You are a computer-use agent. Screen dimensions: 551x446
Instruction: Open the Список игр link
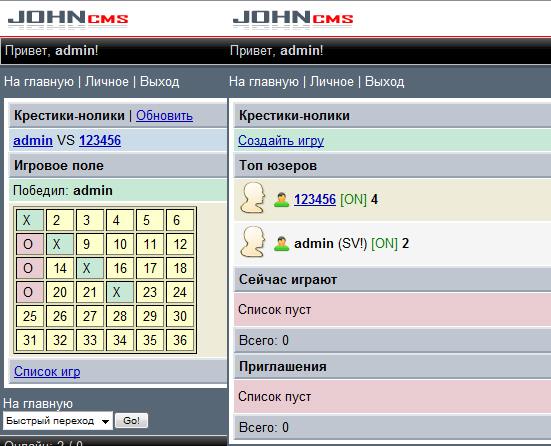click(47, 371)
